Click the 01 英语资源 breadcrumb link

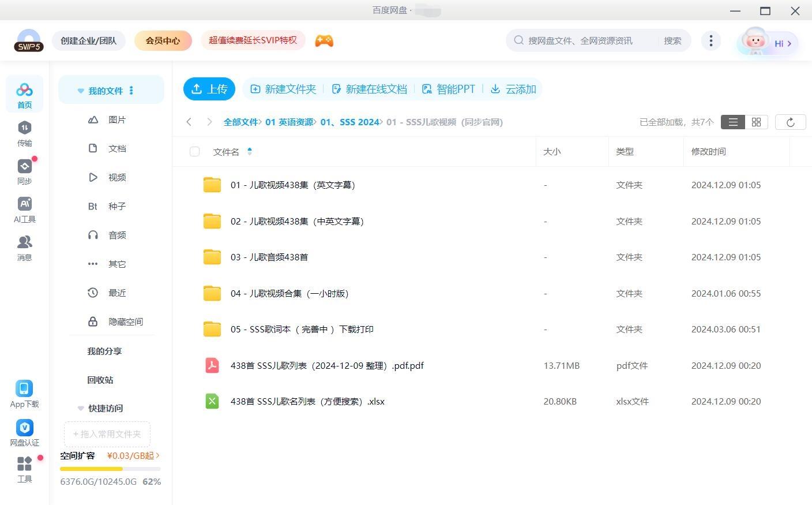289,122
